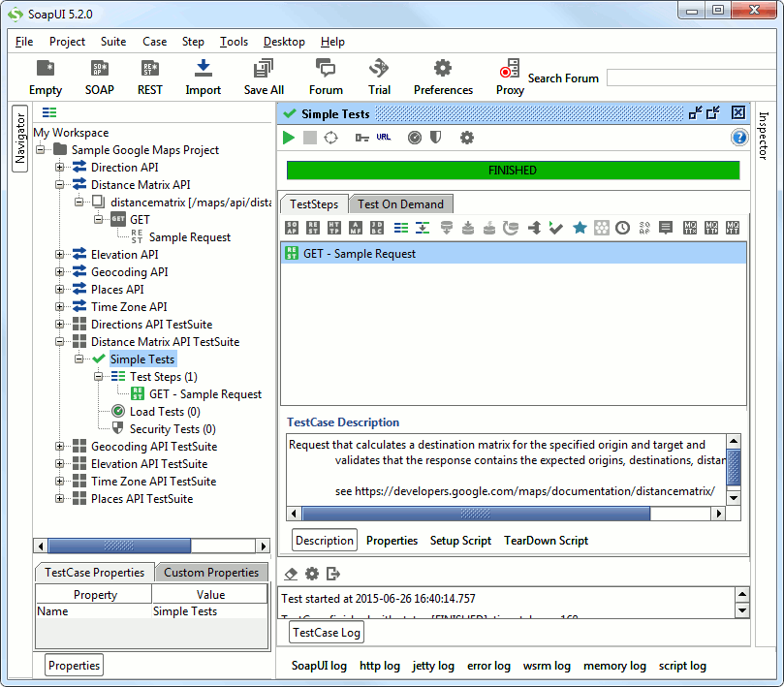Viewport: 784px width, 687px height.
Task: Expand the Time Zone API node
Action: 59,307
